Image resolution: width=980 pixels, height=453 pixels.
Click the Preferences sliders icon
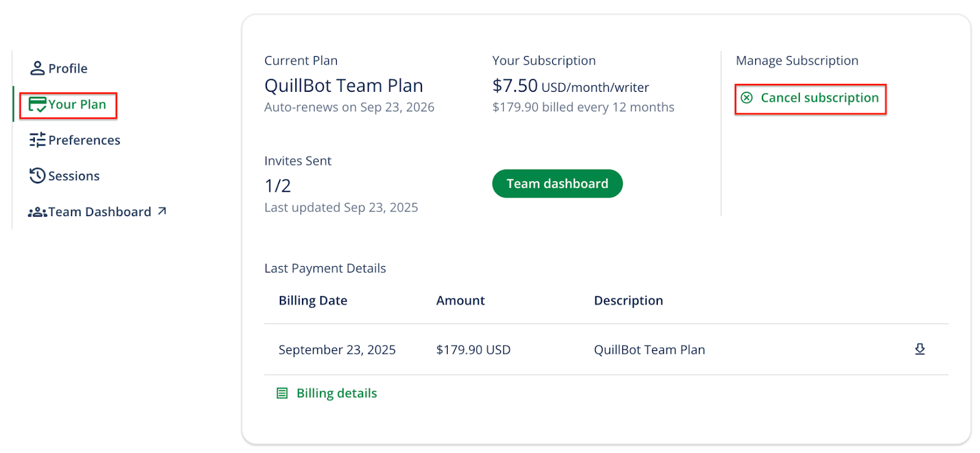pyautogui.click(x=37, y=140)
